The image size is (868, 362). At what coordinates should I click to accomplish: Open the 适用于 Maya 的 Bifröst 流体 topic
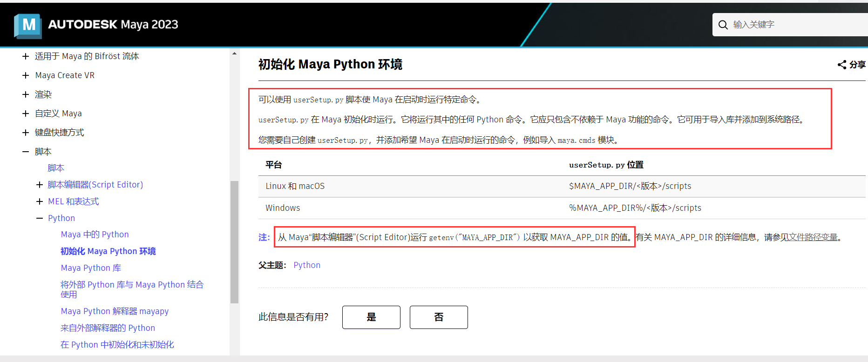pos(87,56)
